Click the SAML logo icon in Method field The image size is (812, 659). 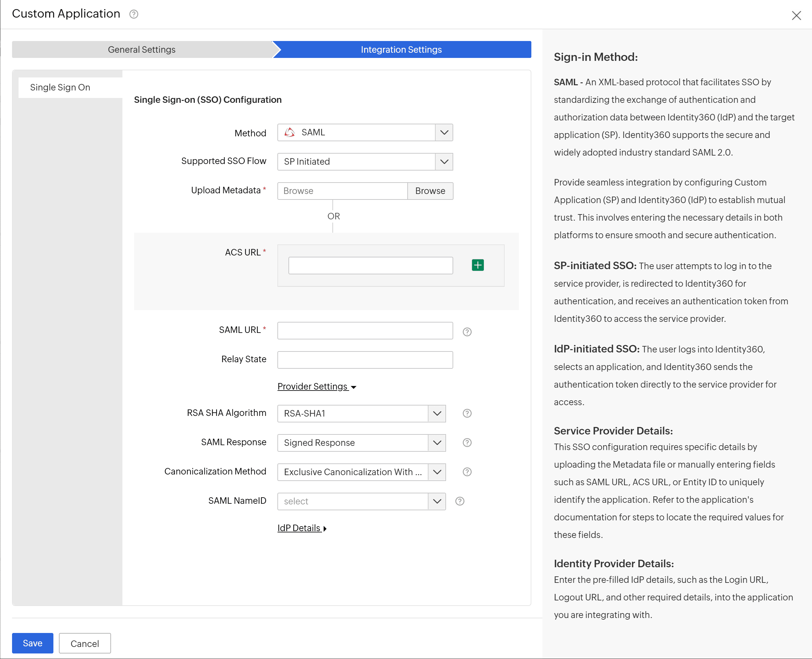point(289,132)
